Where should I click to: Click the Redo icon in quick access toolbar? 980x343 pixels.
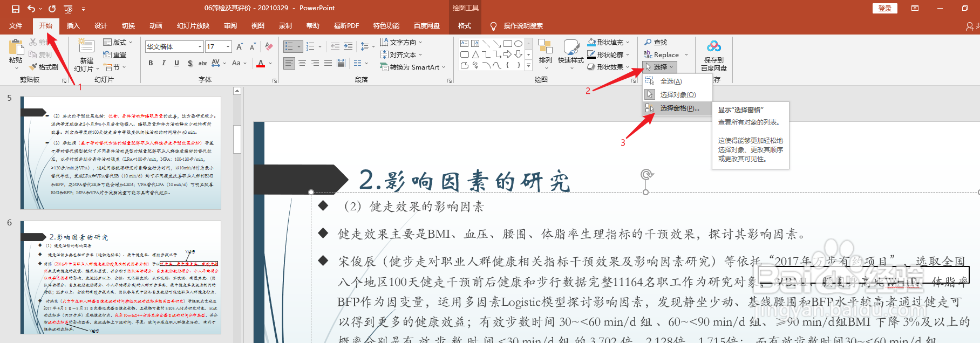tap(52, 9)
